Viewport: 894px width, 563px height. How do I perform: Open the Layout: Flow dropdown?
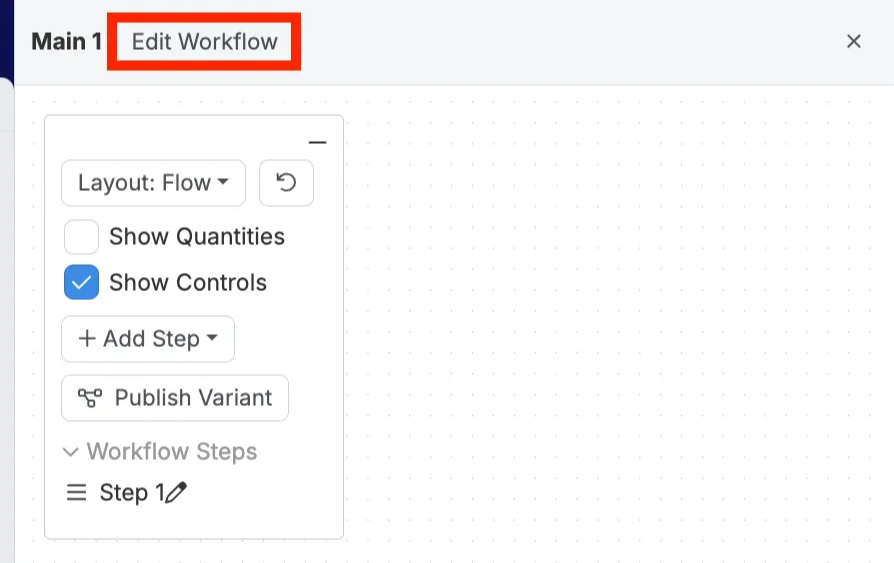(153, 183)
